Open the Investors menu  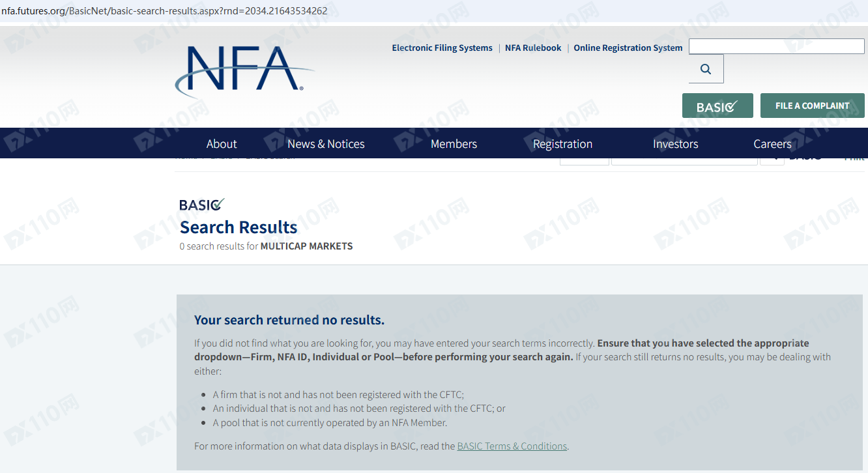676,144
